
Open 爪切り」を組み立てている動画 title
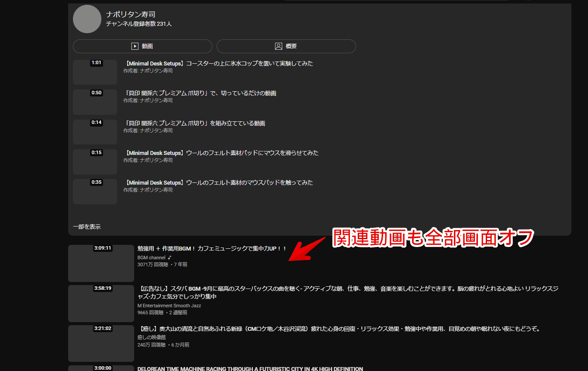[x=194, y=123]
